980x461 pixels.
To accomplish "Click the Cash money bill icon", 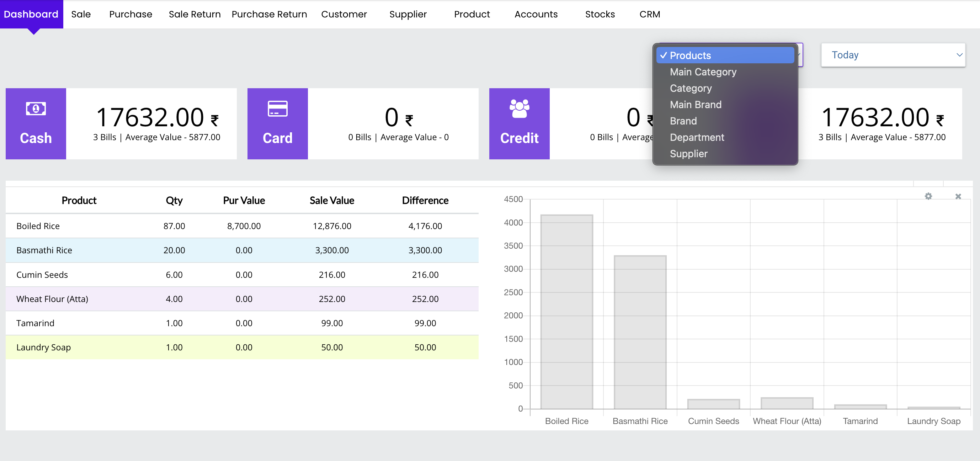I will (x=36, y=109).
